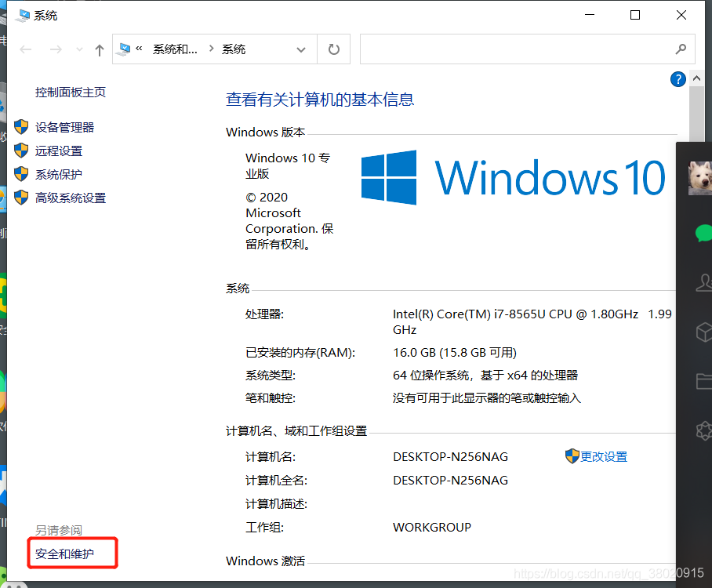Screen dimensions: 712x588
Task: Click the DESKTOP-N256NAG value beside 计算机全名
Action: click(x=450, y=480)
